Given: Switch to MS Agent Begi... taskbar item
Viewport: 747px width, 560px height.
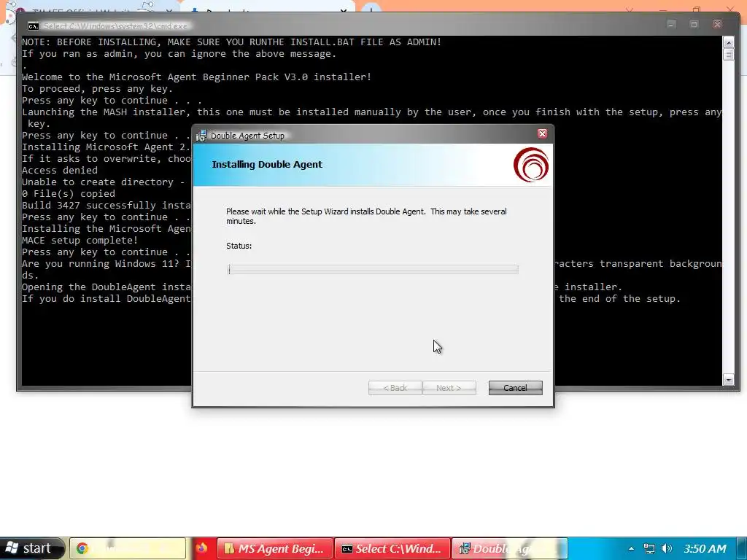Looking at the screenshot, I should point(275,548).
